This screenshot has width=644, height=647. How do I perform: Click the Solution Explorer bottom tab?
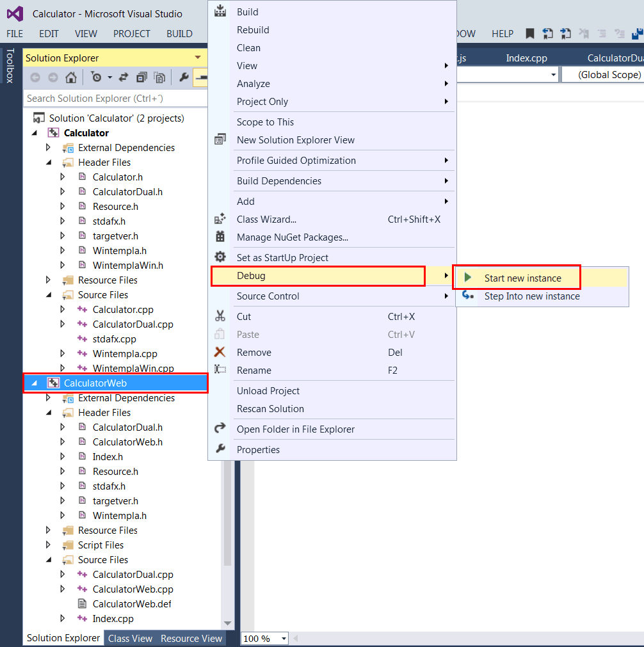pyautogui.click(x=63, y=638)
